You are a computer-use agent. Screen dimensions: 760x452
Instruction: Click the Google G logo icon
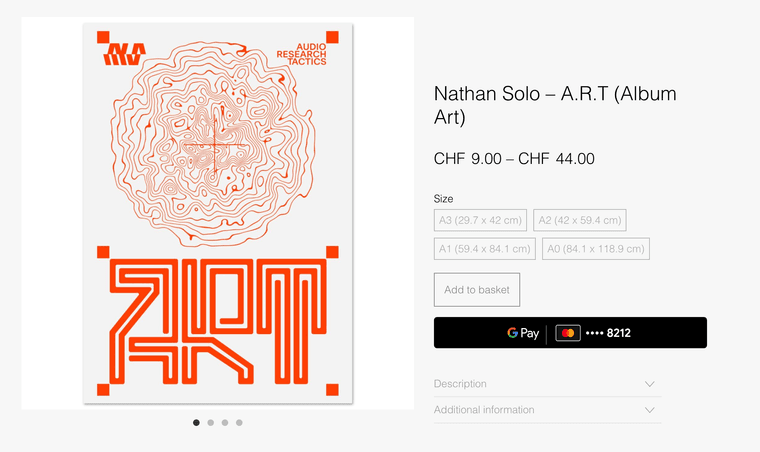click(512, 333)
